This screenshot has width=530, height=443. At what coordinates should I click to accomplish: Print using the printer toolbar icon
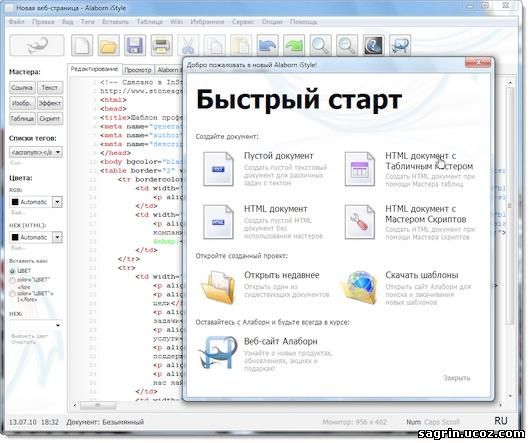coord(161,45)
